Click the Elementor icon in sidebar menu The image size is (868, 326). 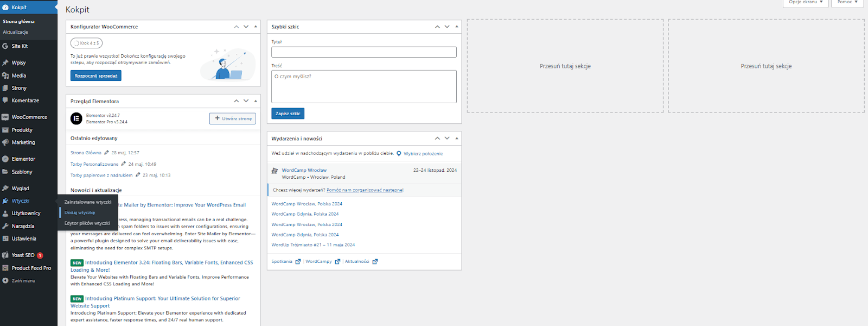[5, 159]
